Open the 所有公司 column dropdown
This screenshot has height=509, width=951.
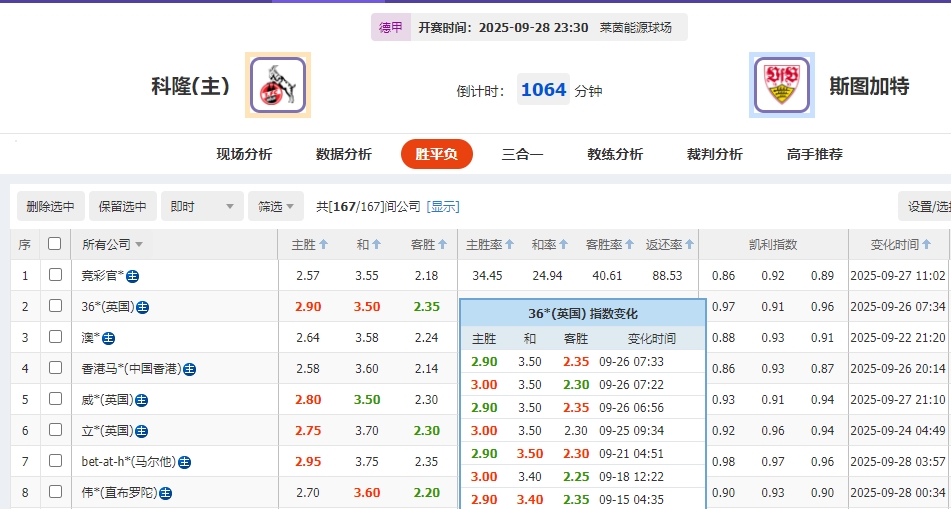click(112, 244)
